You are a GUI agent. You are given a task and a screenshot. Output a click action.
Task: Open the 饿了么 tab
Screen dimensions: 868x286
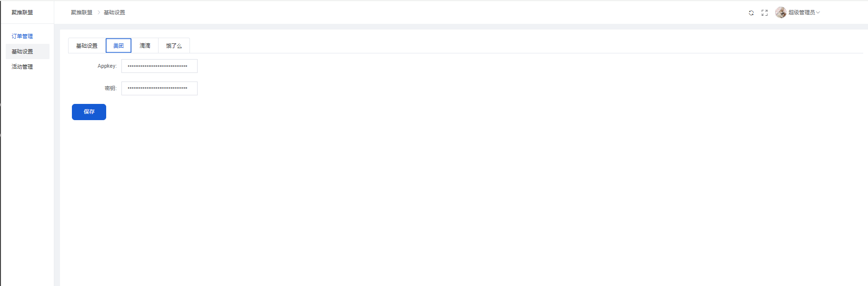[x=174, y=46]
